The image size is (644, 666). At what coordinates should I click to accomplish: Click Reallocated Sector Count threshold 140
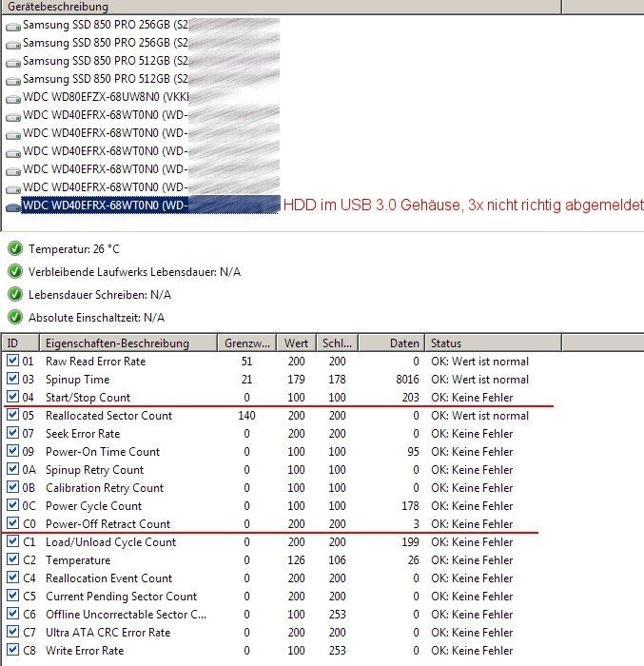[x=246, y=416]
